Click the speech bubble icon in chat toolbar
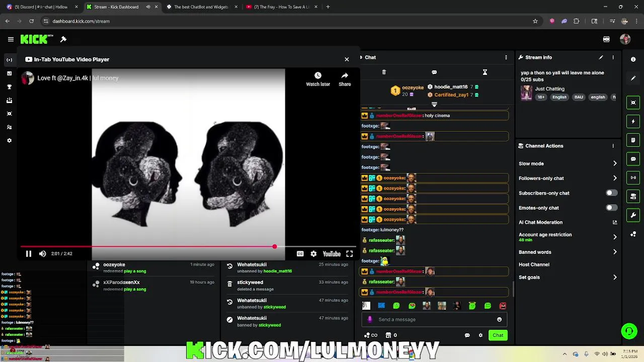 [434, 72]
